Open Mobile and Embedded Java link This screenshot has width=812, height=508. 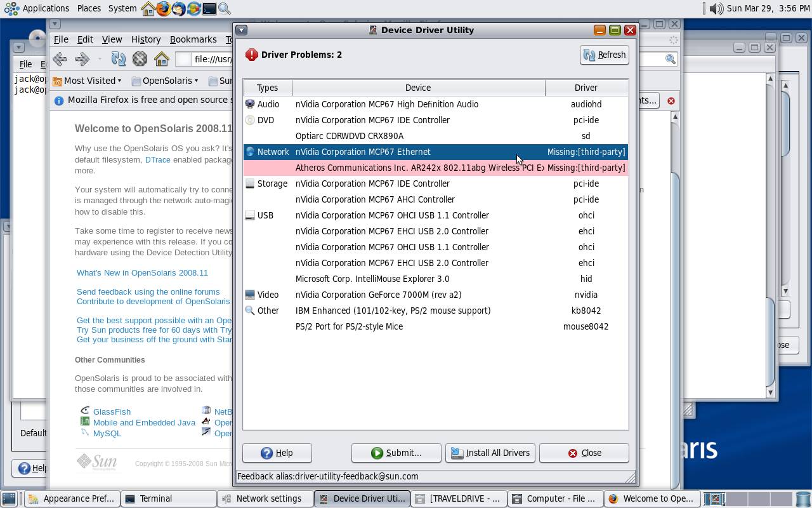144,422
